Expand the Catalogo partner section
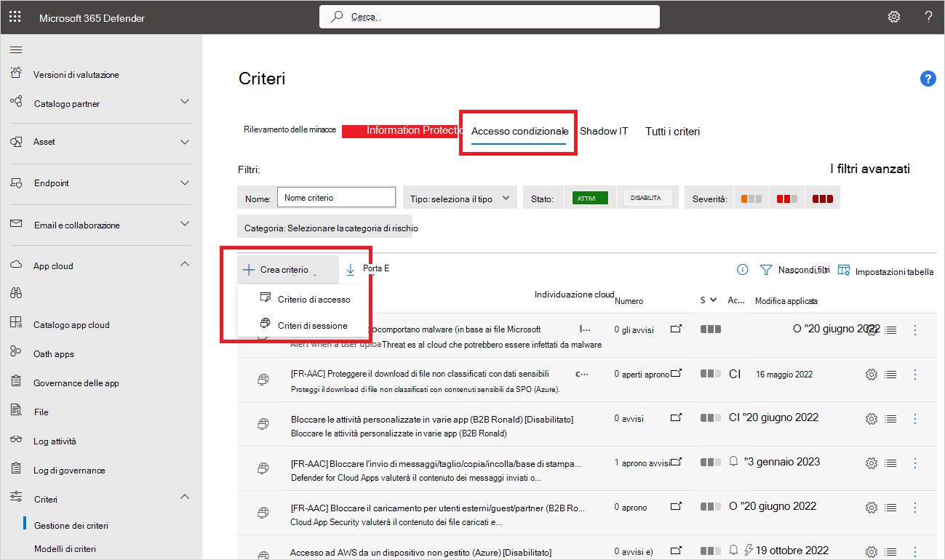This screenshot has height=560, width=945. [x=185, y=102]
